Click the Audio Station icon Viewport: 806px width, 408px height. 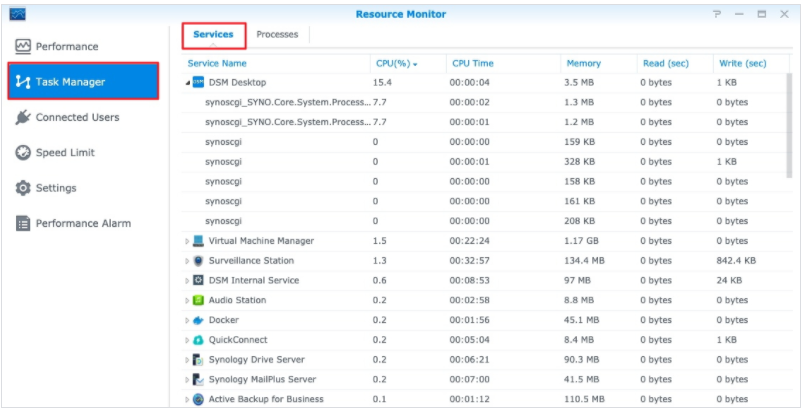(198, 300)
